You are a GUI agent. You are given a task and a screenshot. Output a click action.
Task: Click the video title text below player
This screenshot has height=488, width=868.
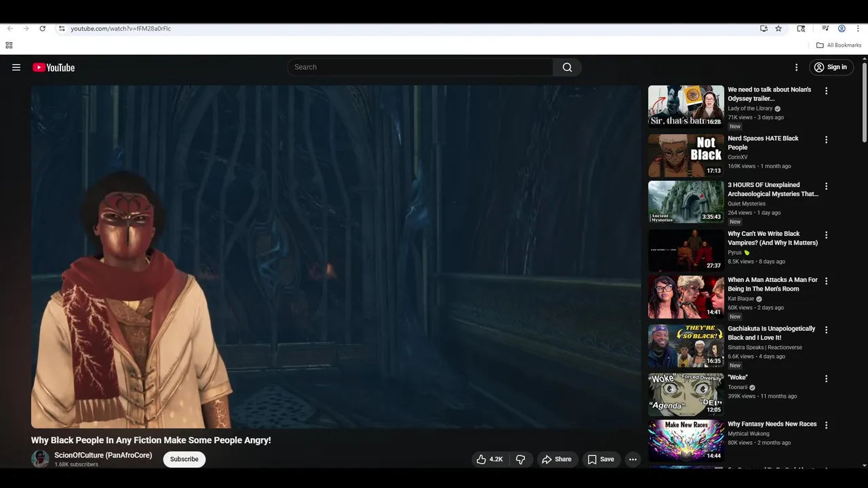click(x=151, y=440)
